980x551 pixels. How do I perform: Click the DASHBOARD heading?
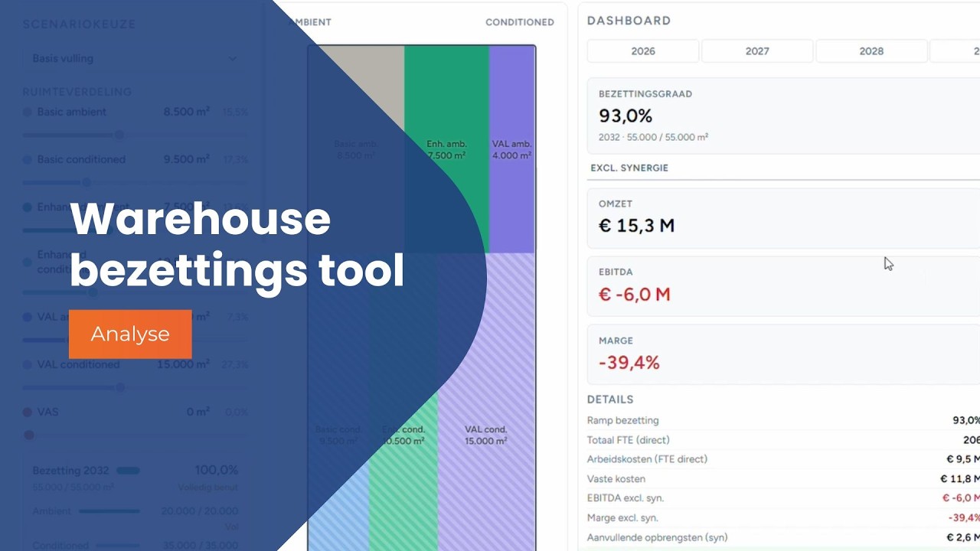pyautogui.click(x=629, y=21)
